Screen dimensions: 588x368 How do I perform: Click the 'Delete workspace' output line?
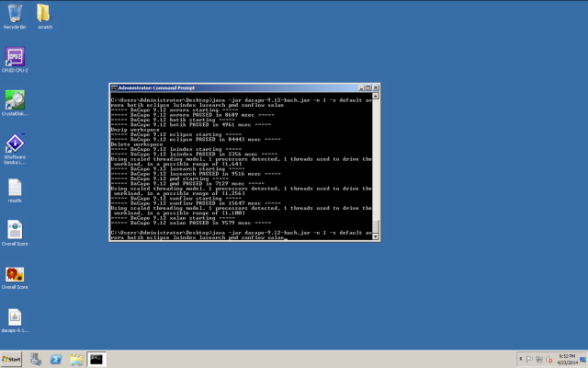coord(137,144)
